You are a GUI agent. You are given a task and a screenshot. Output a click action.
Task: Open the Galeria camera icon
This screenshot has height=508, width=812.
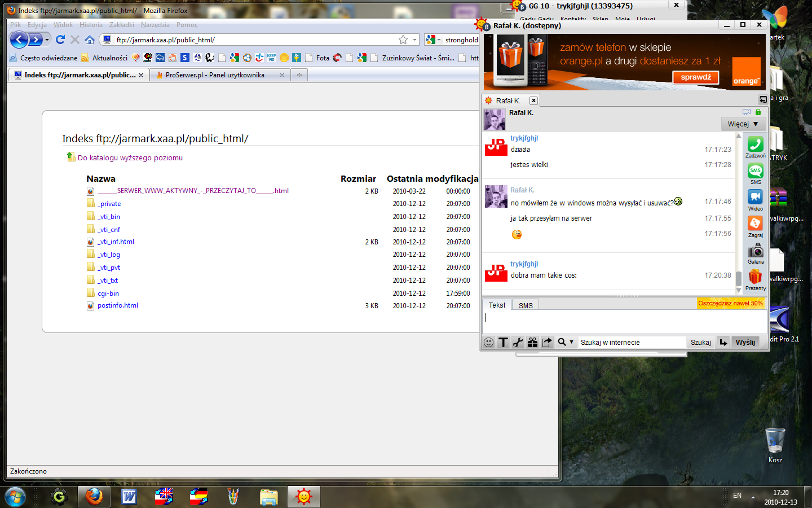click(755, 251)
